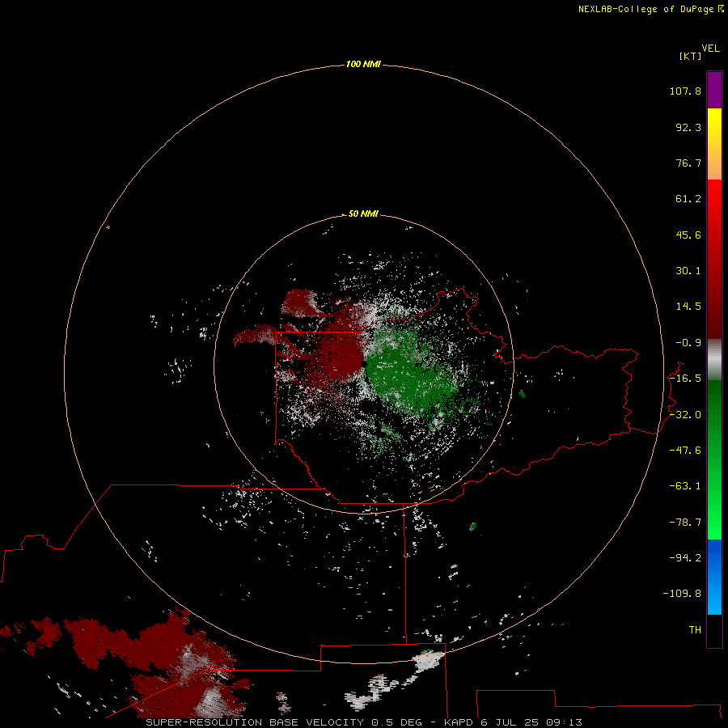Click the purple segment of velocity color bar
The width and height of the screenshot is (728, 728).
tap(714, 91)
